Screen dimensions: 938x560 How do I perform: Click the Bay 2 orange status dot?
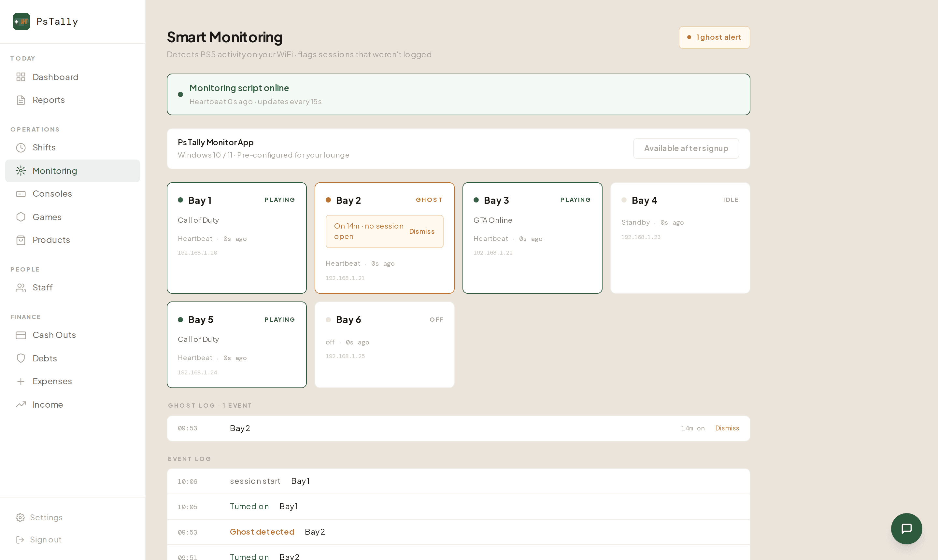coord(328,200)
